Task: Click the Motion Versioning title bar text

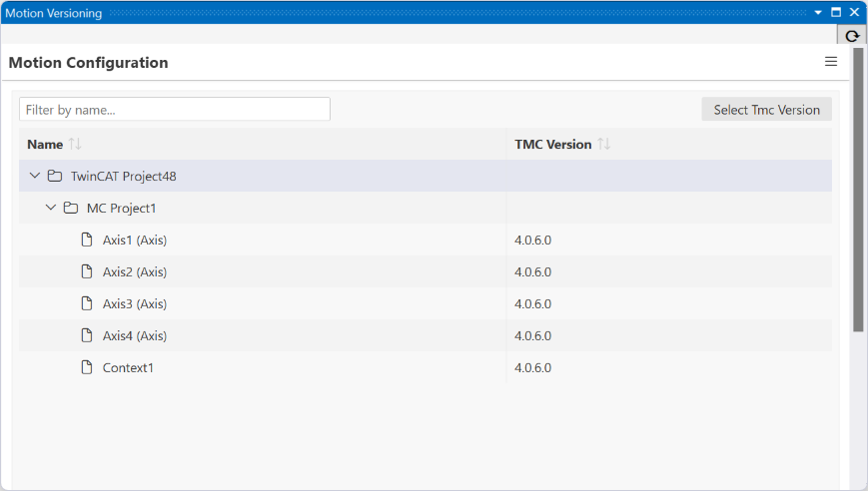Action: [54, 13]
